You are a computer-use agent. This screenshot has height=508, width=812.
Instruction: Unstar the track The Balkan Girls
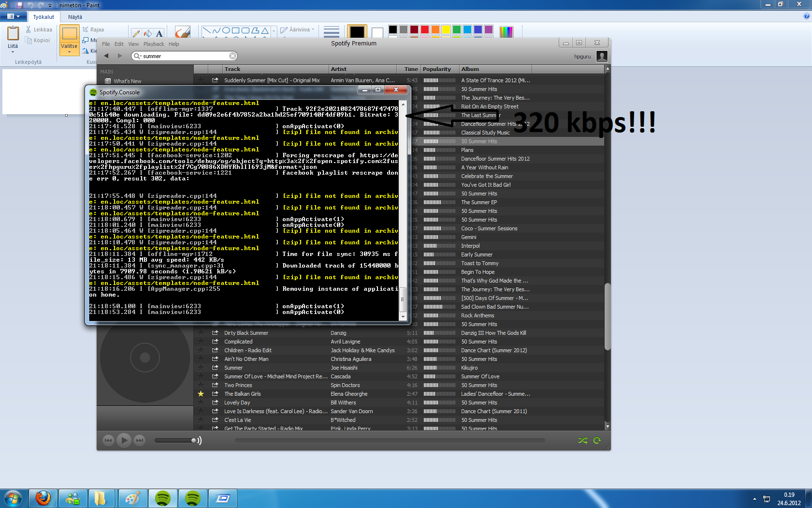click(201, 394)
